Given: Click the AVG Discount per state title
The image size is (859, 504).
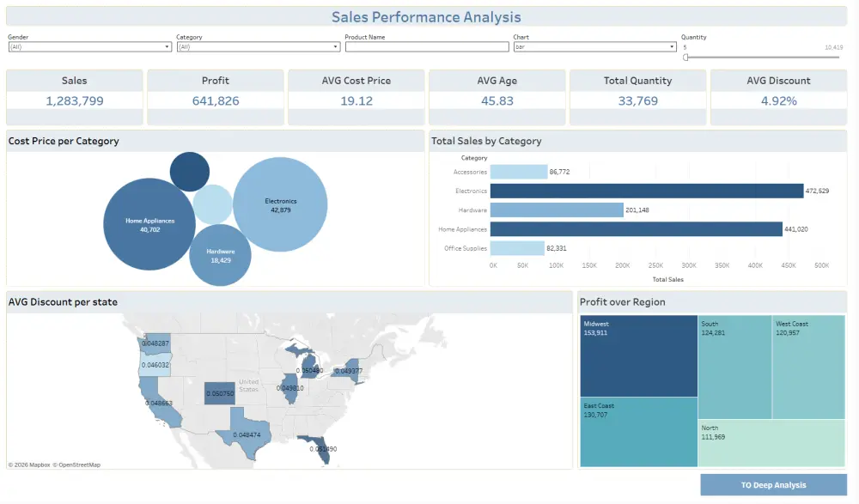Looking at the screenshot, I should click(x=63, y=302).
